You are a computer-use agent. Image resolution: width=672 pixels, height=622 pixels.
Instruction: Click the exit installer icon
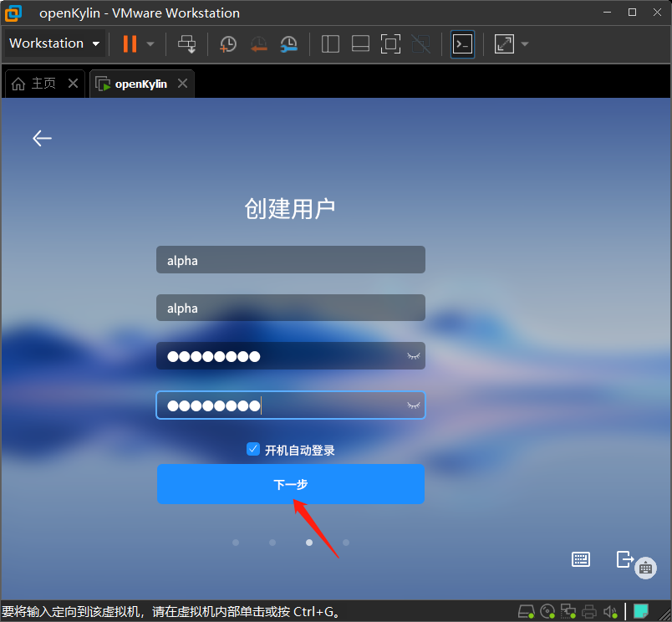(624, 559)
